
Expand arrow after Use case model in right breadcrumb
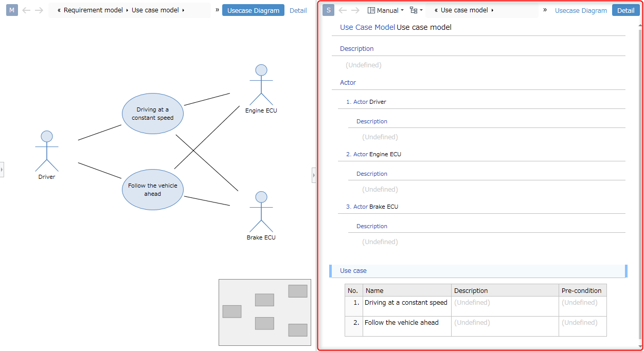pyautogui.click(x=492, y=10)
